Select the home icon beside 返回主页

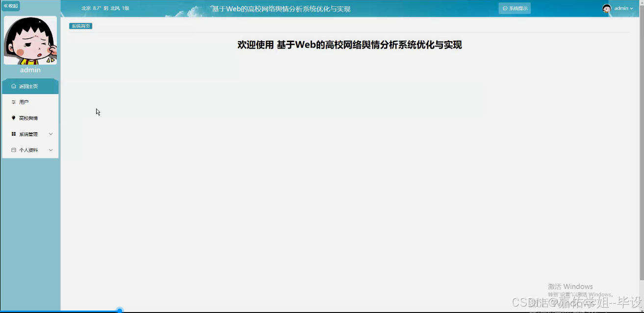coord(13,86)
